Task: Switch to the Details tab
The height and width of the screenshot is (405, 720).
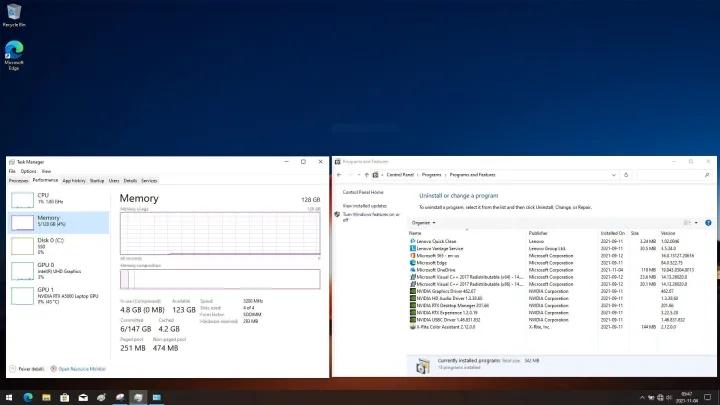Action: click(130, 181)
